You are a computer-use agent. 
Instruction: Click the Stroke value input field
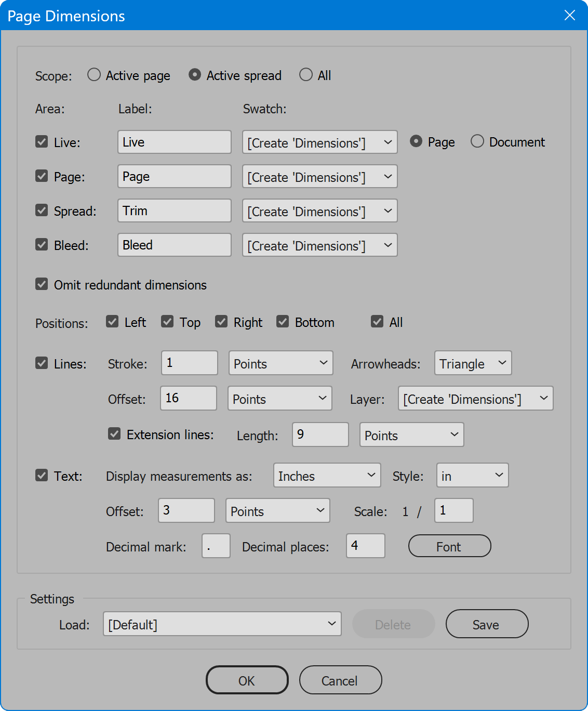(190, 363)
